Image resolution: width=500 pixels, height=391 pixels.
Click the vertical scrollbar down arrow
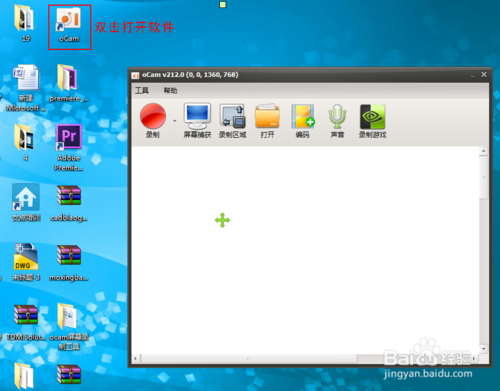point(483,349)
